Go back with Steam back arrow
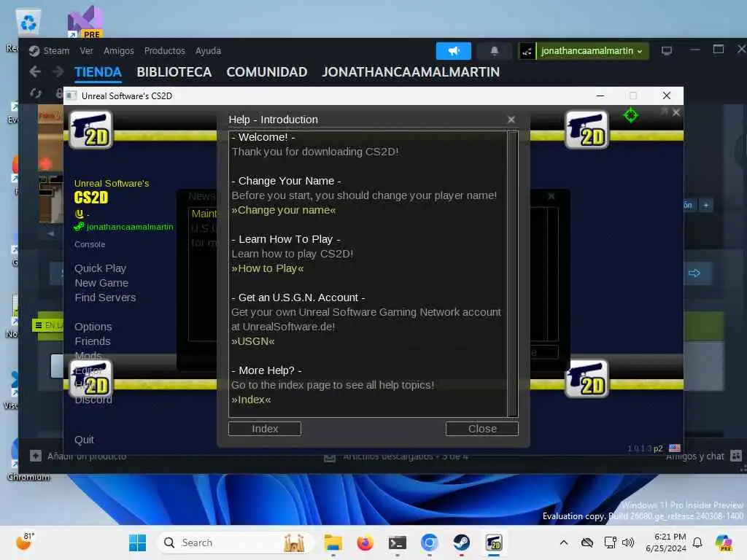 coord(35,72)
